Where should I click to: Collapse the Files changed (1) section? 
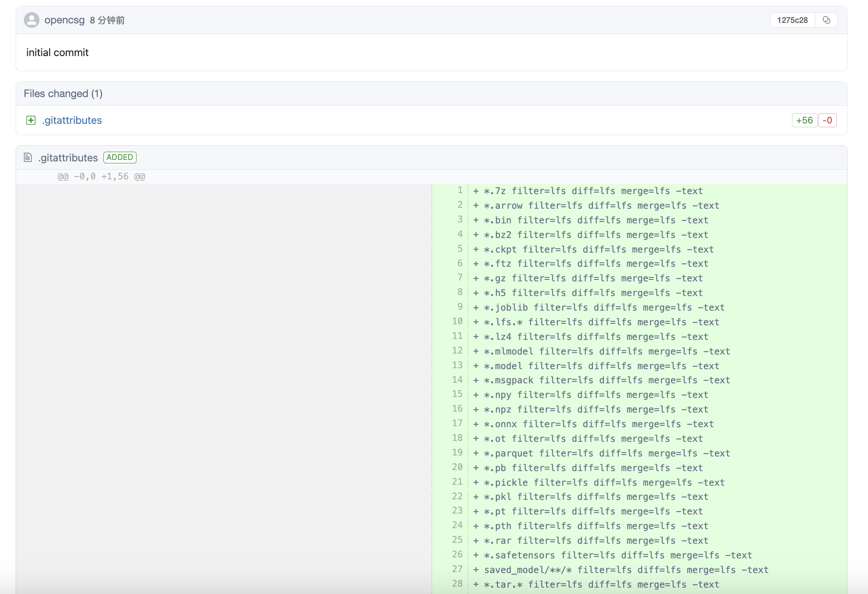pyautogui.click(x=63, y=94)
